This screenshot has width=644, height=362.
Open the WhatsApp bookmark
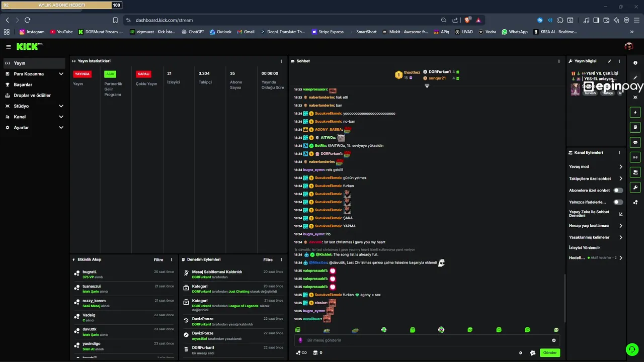515,32
